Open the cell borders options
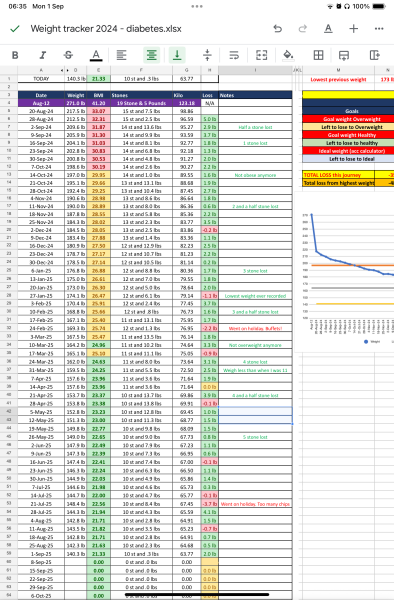Screen dimensions: 394x600 click(318, 55)
